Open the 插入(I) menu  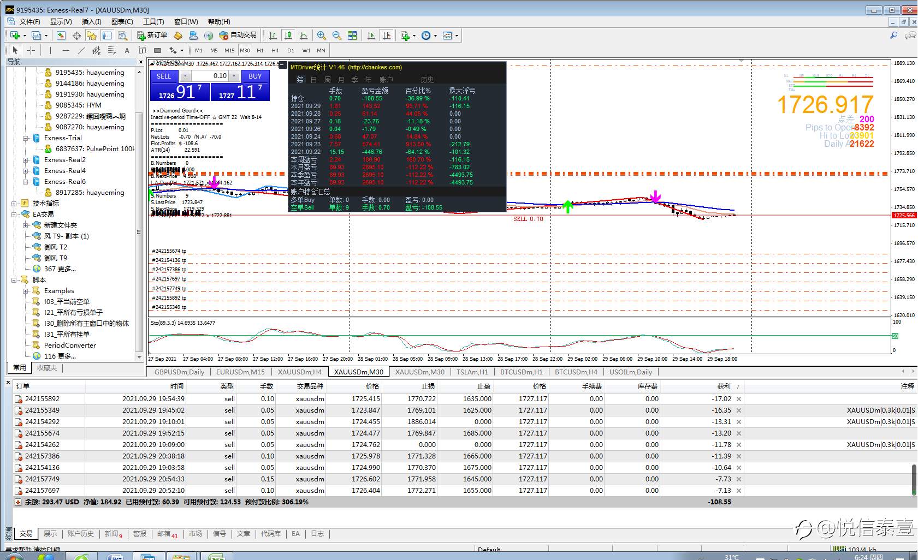coord(91,21)
